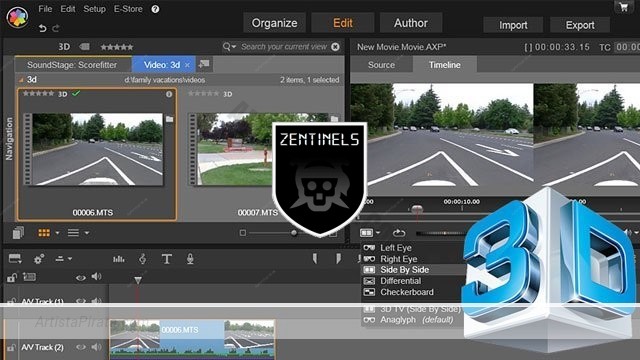Click the library search field
Screen dimensions: 640x360
pos(284,47)
